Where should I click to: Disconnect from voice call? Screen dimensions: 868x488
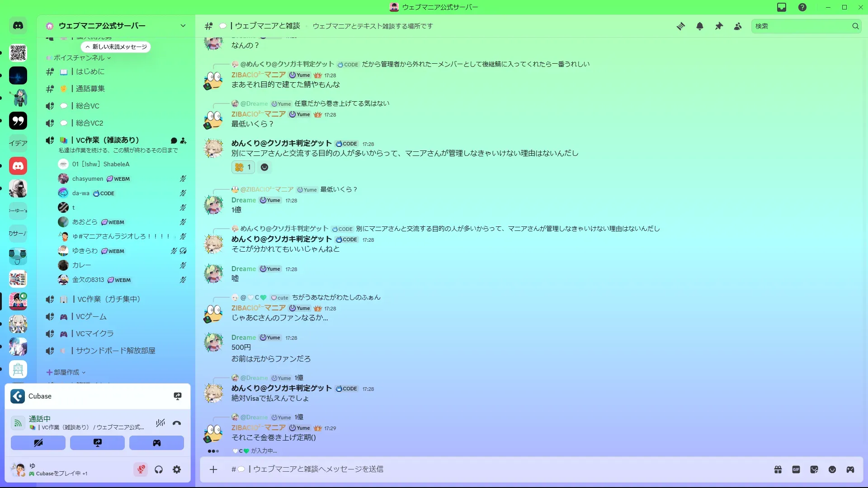coord(177,423)
